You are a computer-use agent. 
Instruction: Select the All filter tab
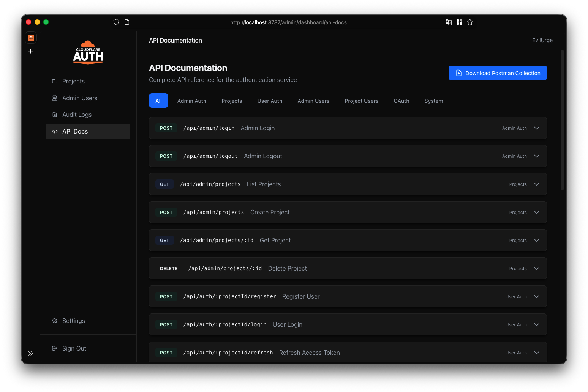(x=158, y=101)
